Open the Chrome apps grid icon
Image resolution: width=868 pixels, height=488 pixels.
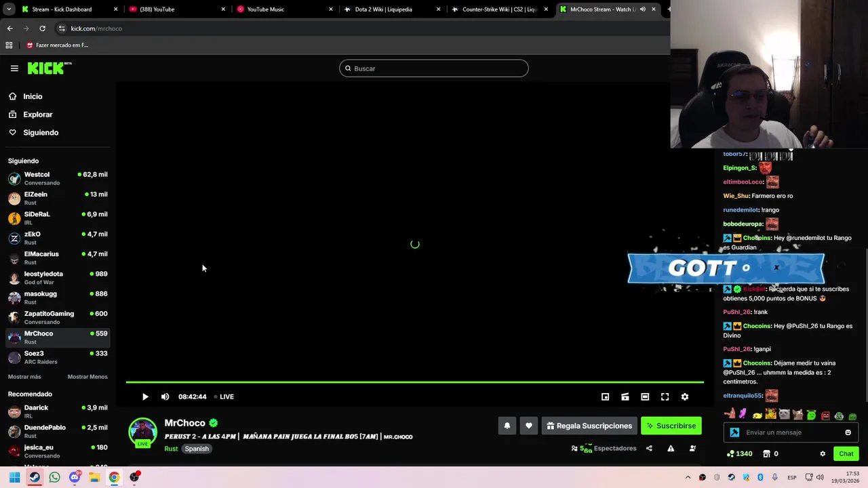pyautogui.click(x=9, y=45)
